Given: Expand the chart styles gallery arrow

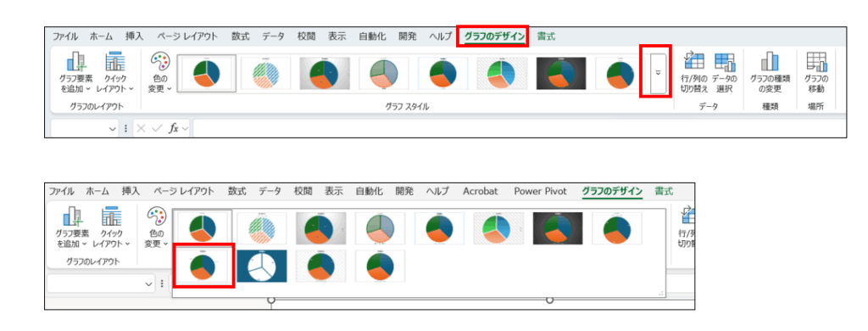Looking at the screenshot, I should coord(658,73).
